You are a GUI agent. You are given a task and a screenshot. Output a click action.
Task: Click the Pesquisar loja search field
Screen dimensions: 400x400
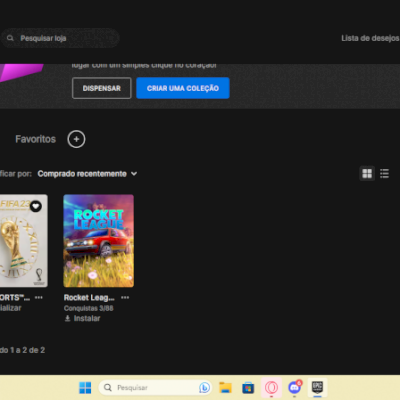click(x=60, y=38)
